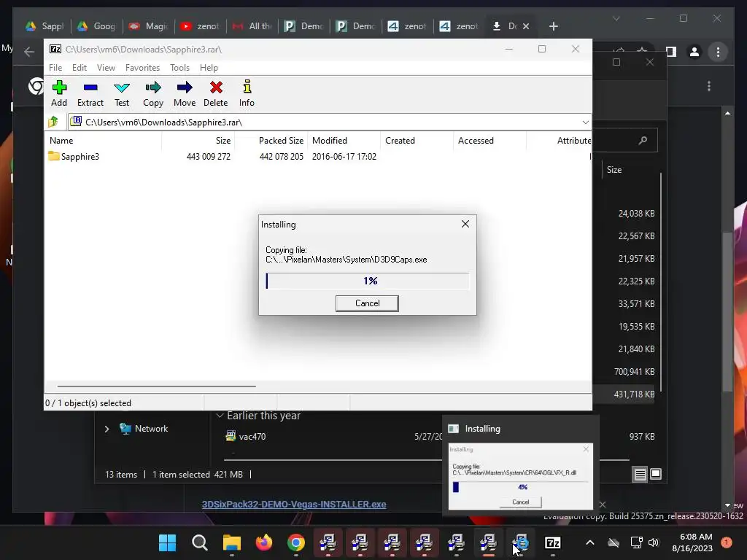The image size is (747, 560).
Task: Switch Explorer to details view
Action: [x=640, y=474]
